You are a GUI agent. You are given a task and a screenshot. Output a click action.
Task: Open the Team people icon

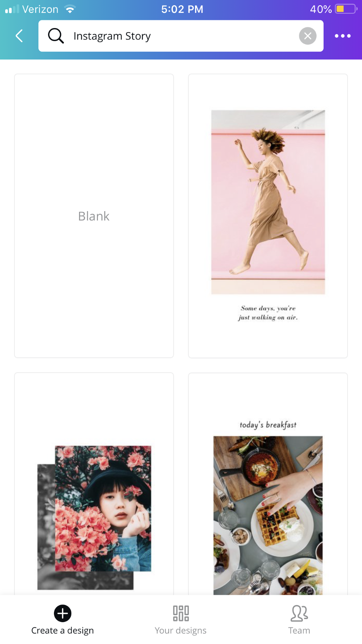tap(299, 613)
